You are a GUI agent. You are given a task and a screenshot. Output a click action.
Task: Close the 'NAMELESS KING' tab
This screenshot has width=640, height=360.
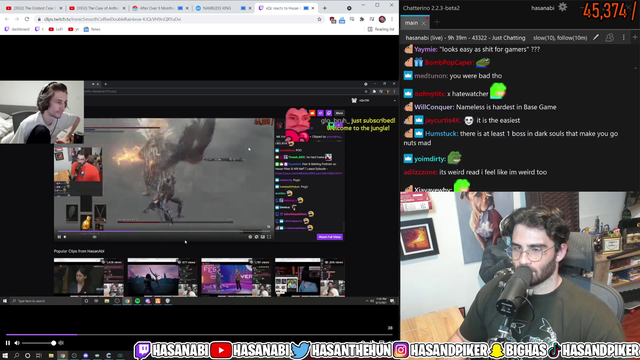click(x=250, y=8)
